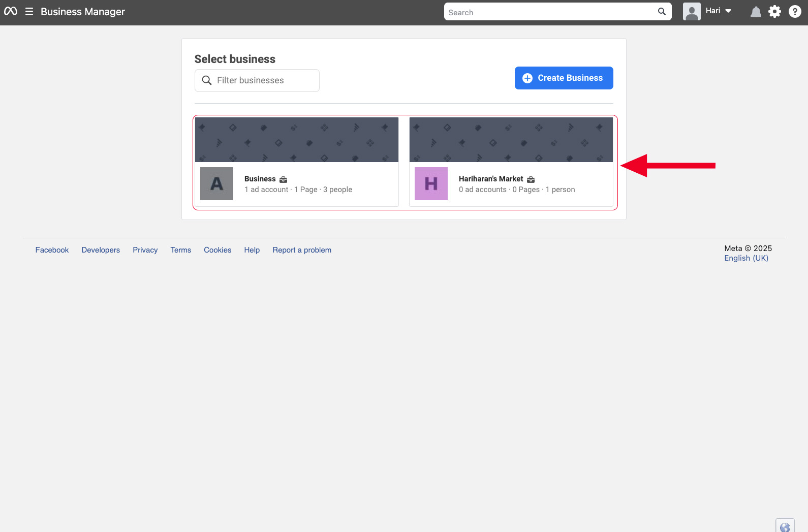This screenshot has height=532, width=808.
Task: Open the Privacy footer link
Action: point(145,250)
